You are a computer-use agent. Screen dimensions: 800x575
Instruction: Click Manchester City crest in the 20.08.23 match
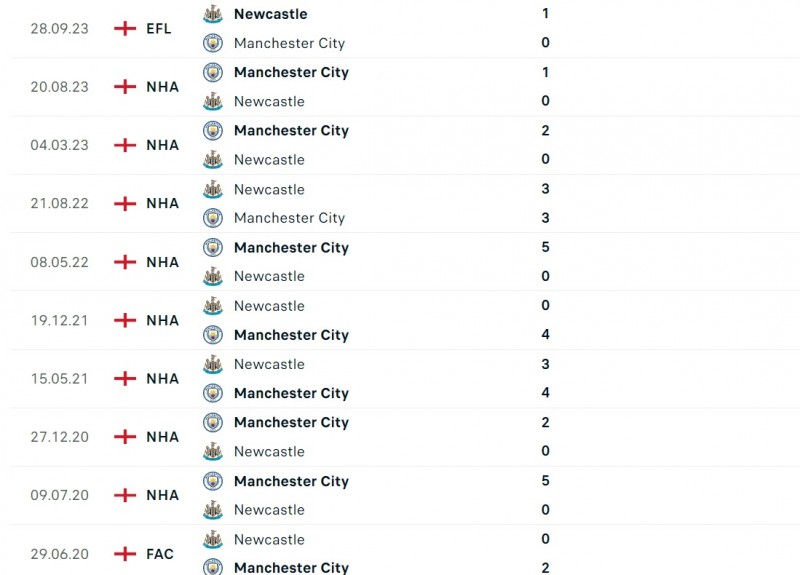click(x=212, y=72)
